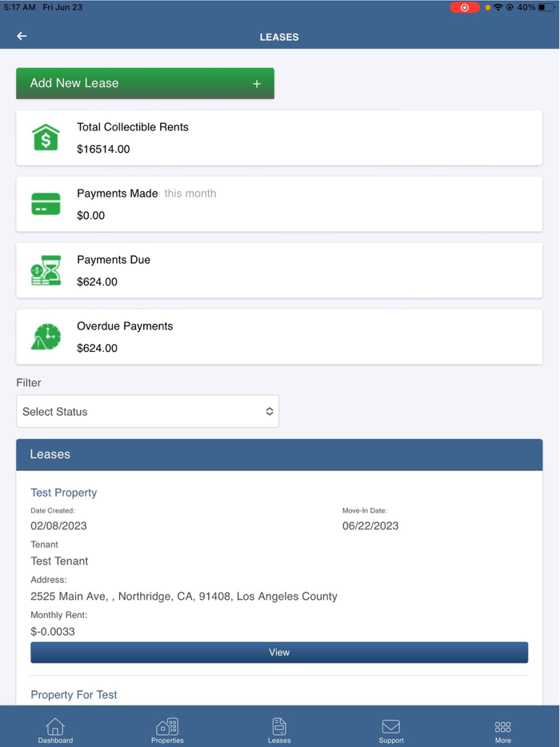Tap the back arrow in the header

pos(21,36)
